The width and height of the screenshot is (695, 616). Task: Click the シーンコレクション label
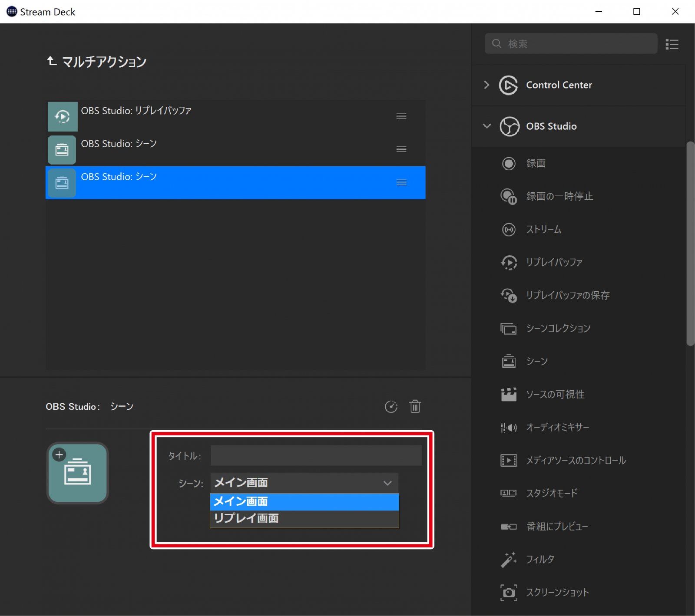click(x=558, y=328)
